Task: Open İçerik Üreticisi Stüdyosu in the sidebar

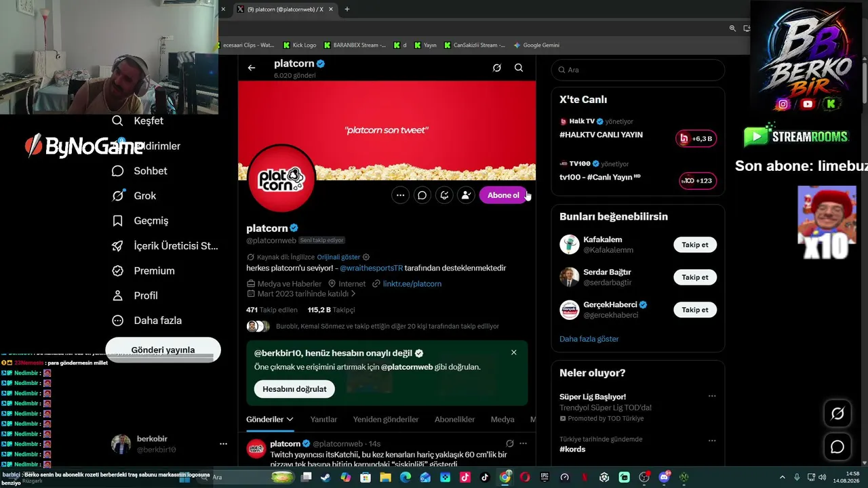Action: click(165, 245)
